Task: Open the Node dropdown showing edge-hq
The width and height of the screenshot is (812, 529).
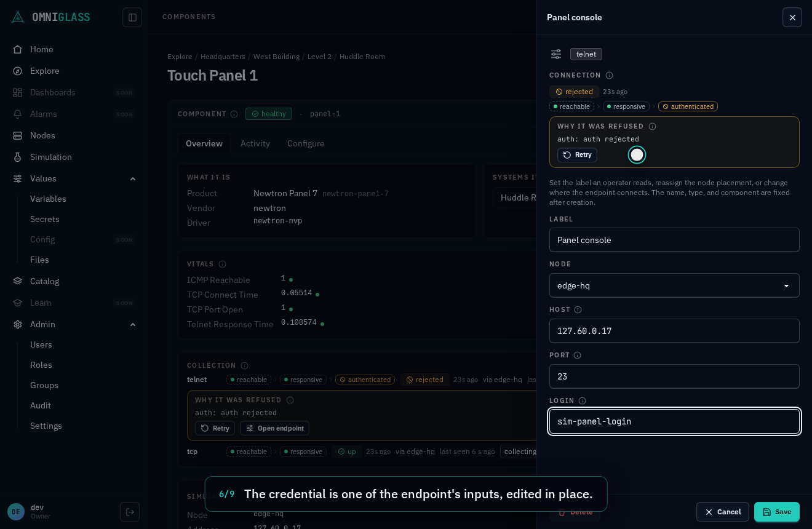Action: [x=674, y=285]
